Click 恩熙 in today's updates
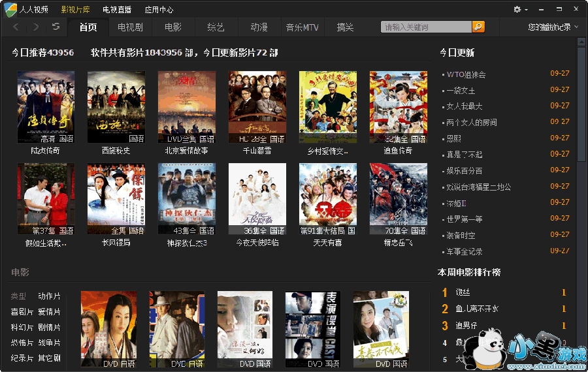Screen dimensions: 588x372 (454, 138)
